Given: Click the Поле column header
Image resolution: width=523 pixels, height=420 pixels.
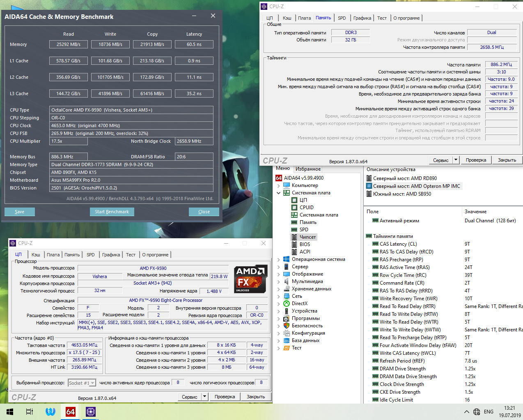Looking at the screenshot, I should (413, 212).
